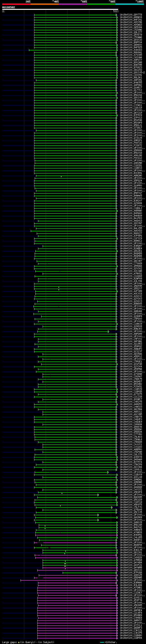Click the white query sequence bar
This screenshot has height=644, width=146.
[x=60, y=9]
